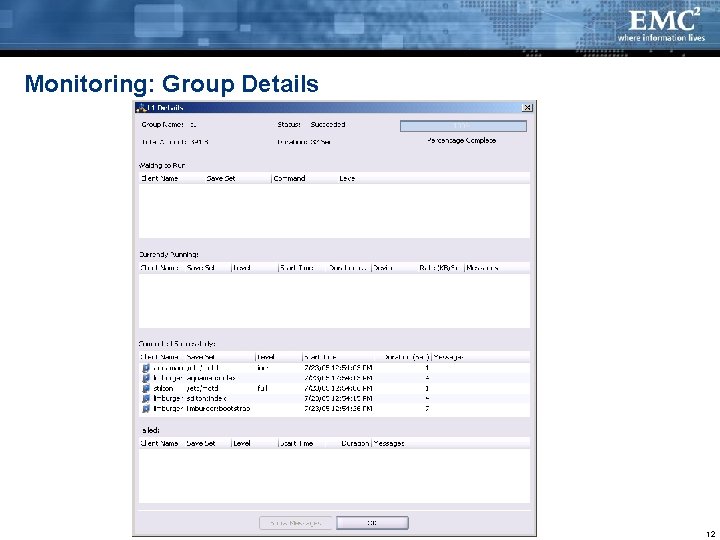The height and width of the screenshot is (540, 720).
Task: Click the client icon in the limburger:index row
Action: 146,378
